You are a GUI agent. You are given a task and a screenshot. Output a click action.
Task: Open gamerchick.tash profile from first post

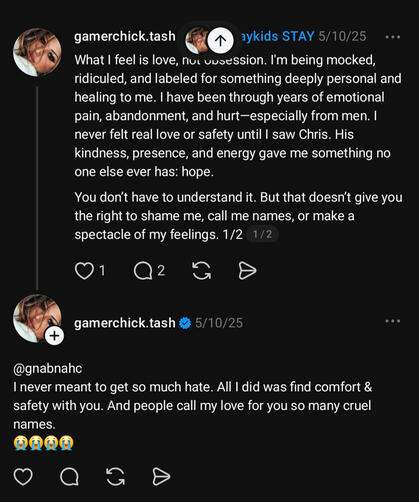[125, 36]
